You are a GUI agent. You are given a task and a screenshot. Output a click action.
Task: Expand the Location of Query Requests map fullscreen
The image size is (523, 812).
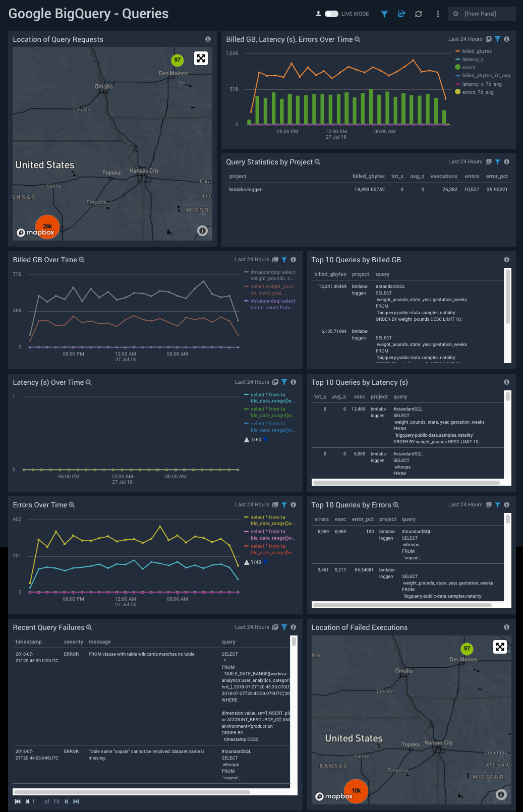coord(201,59)
